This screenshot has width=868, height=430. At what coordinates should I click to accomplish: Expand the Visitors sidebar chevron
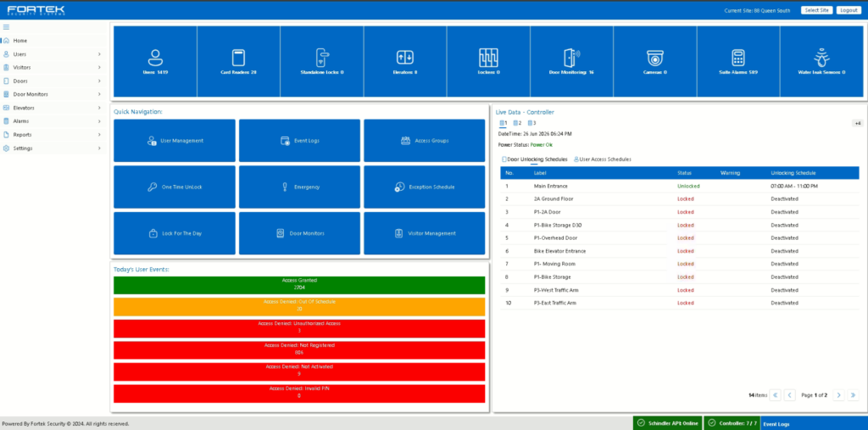(99, 68)
